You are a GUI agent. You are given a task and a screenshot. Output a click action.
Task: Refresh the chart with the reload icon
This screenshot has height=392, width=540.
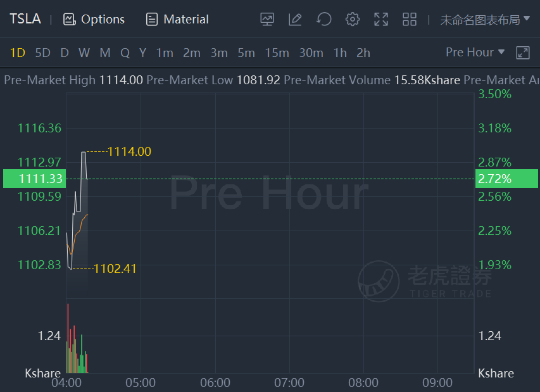(x=323, y=19)
